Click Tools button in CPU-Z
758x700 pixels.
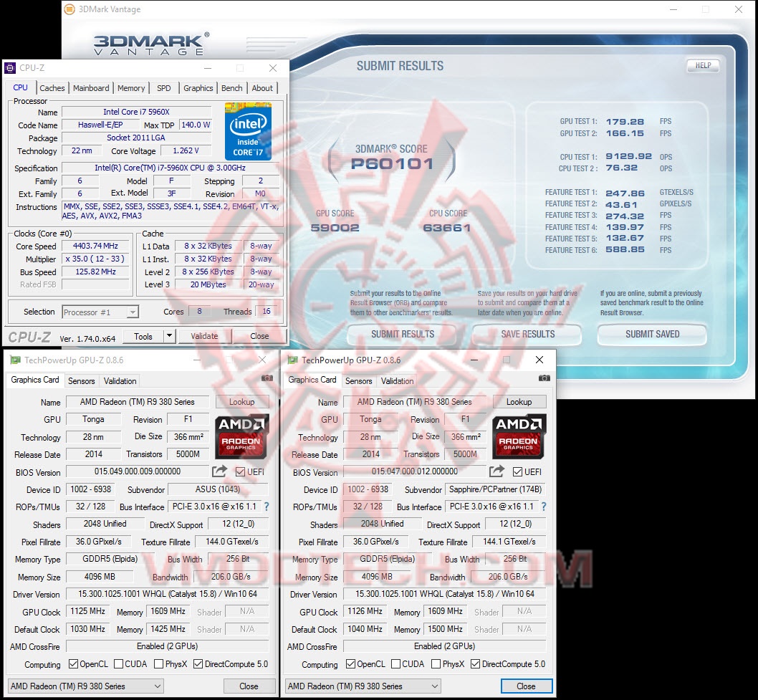tap(143, 336)
